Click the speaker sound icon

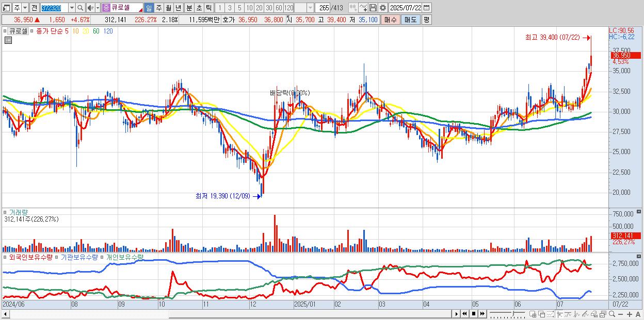(x=90, y=8)
